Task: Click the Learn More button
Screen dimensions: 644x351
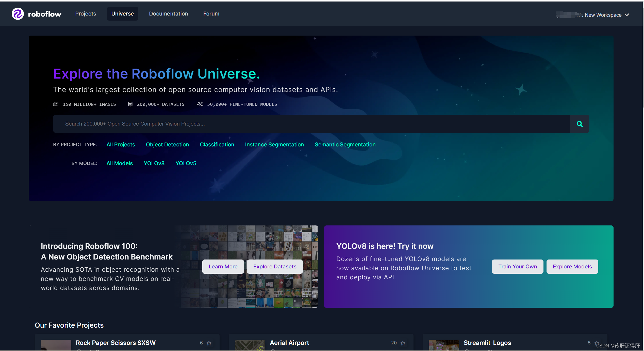Action: pyautogui.click(x=223, y=267)
